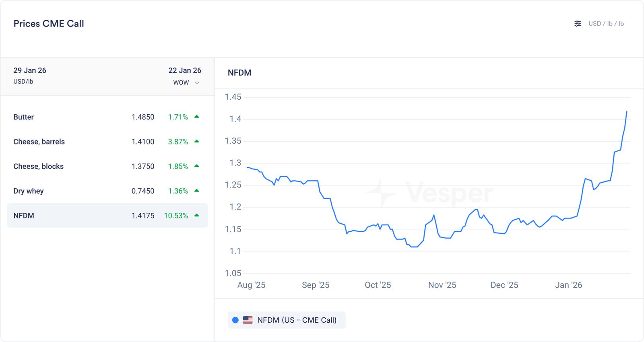Open the unit settings sliders icon
This screenshot has width=644, height=342.
click(x=578, y=24)
